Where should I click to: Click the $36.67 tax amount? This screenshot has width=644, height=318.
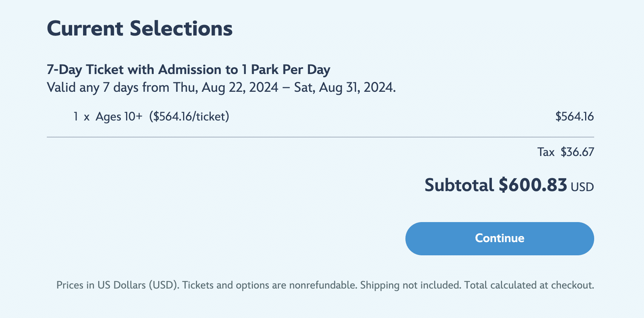(x=577, y=152)
